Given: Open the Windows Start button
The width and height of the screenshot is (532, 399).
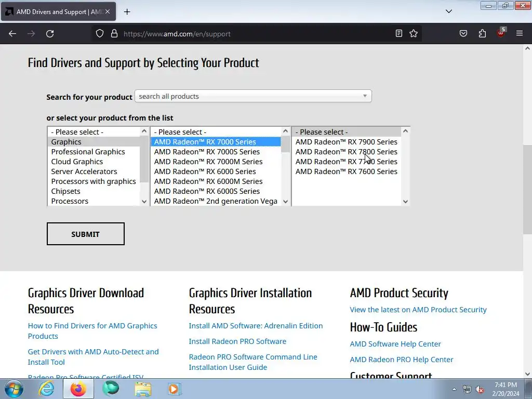Looking at the screenshot, I should coord(14,389).
